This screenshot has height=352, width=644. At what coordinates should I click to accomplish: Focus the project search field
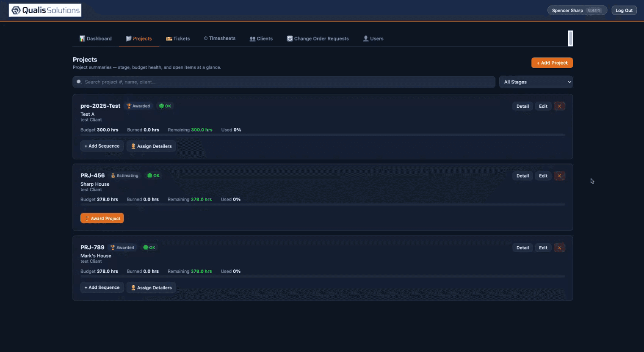click(x=284, y=82)
